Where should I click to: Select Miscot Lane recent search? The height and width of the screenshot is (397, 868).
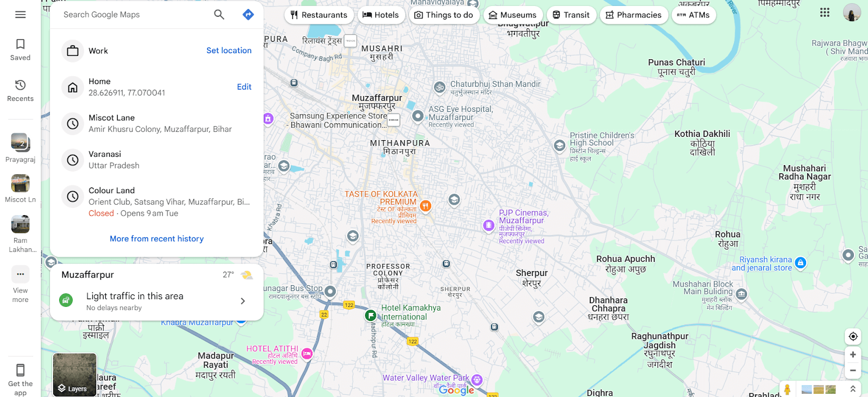[x=157, y=123]
